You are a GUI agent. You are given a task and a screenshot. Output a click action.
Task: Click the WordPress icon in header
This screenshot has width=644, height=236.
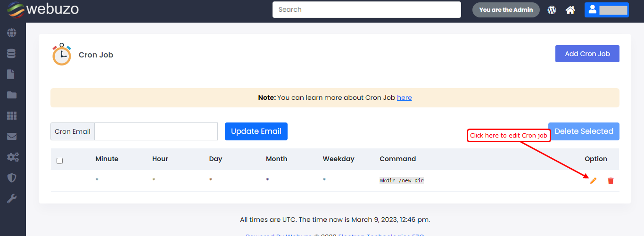tap(552, 10)
